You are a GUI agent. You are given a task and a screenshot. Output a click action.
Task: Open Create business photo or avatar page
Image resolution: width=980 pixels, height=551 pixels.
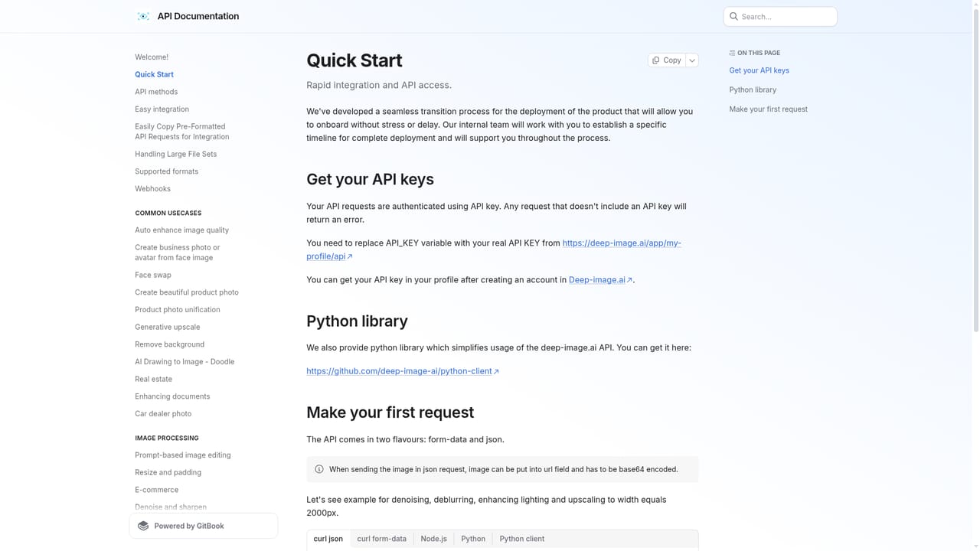(178, 253)
